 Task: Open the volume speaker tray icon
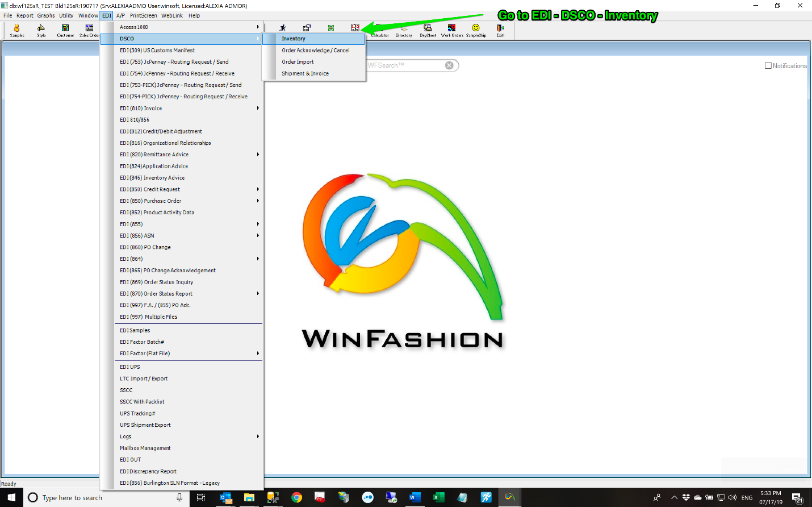733,497
